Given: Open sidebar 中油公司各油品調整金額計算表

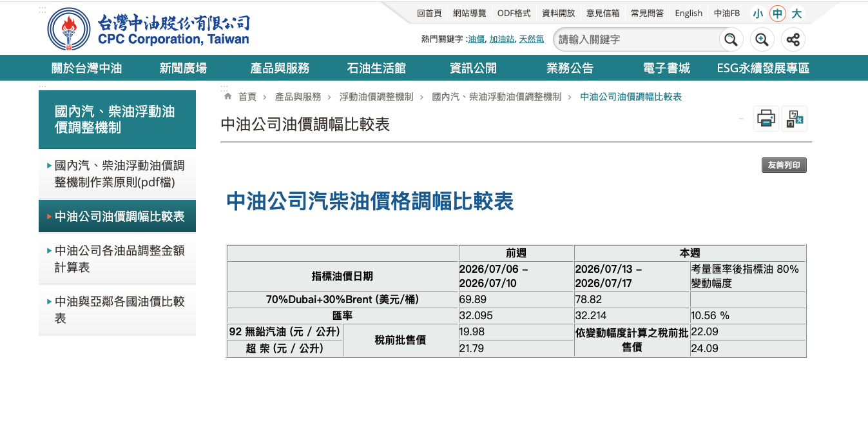Looking at the screenshot, I should point(117,259).
